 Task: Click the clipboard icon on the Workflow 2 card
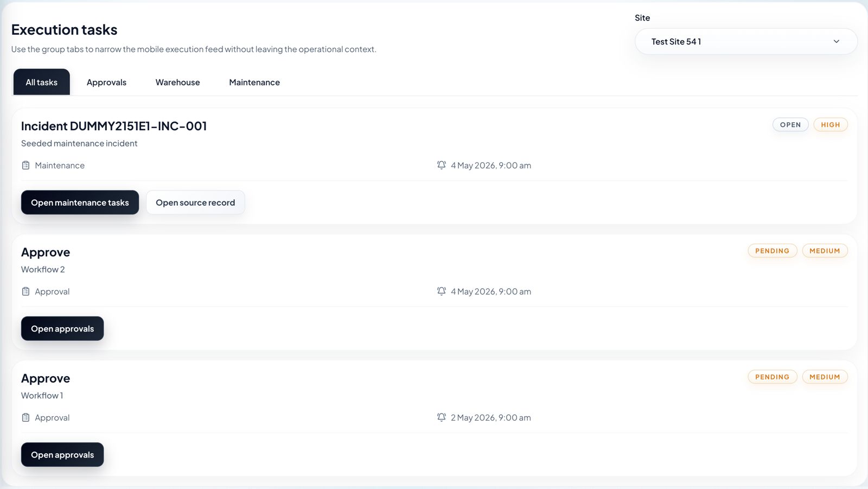[x=25, y=291]
